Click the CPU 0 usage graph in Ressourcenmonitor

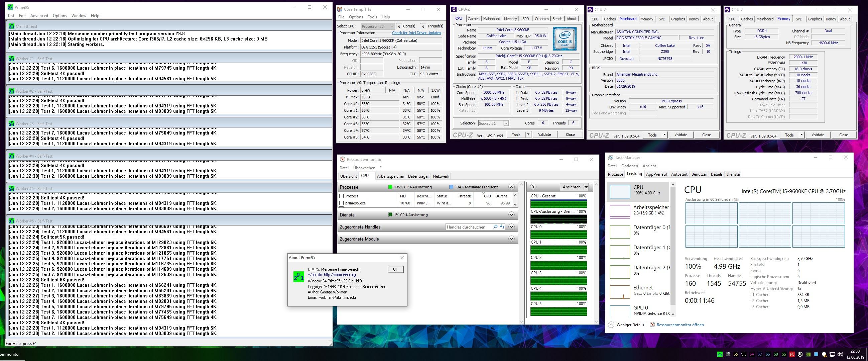(559, 235)
